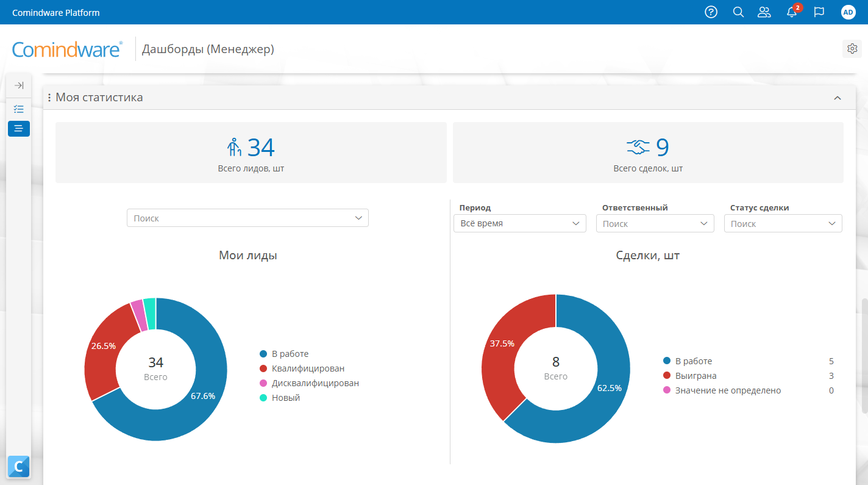Click the flag icon in top bar

point(819,12)
